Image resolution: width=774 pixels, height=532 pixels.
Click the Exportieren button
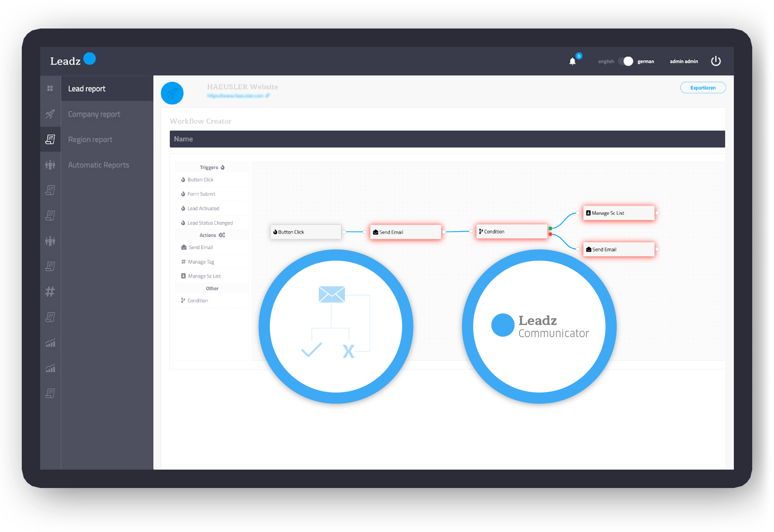coord(703,88)
